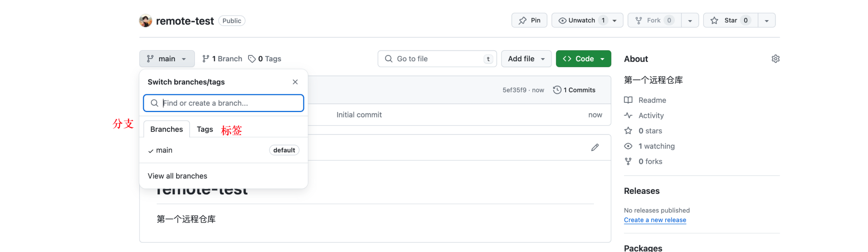Viewport: 868px width, 252px height.
Task: Click the pencil edit README icon
Action: point(595,147)
